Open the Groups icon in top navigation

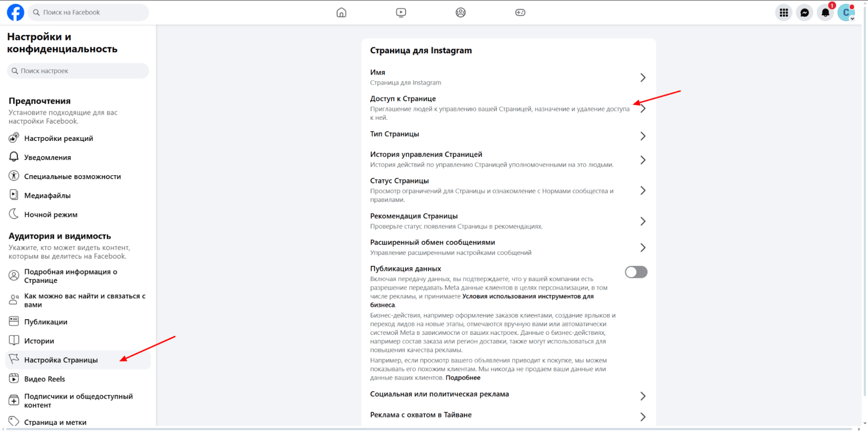[x=461, y=12]
